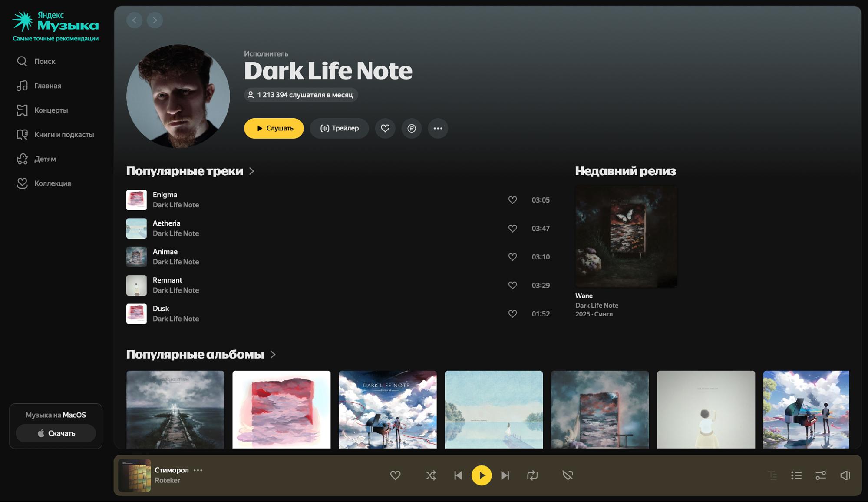Navigate back with the left arrow
Image resolution: width=868 pixels, height=502 pixels.
point(134,20)
